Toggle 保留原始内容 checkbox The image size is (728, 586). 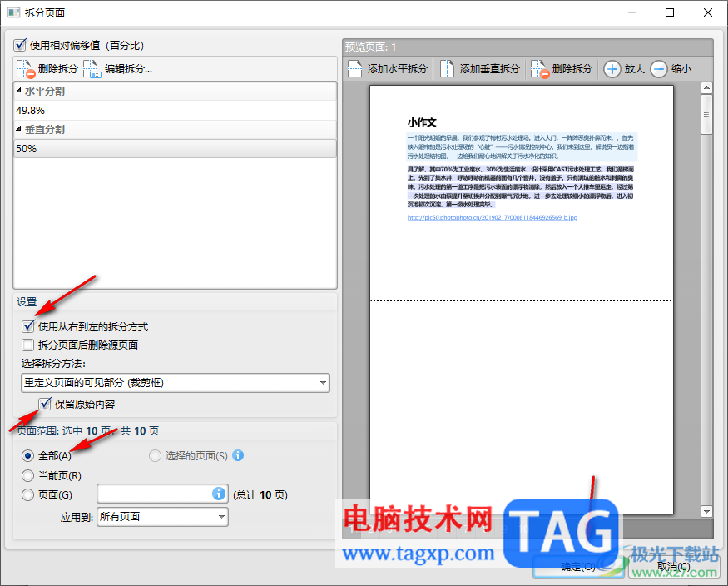pos(45,404)
